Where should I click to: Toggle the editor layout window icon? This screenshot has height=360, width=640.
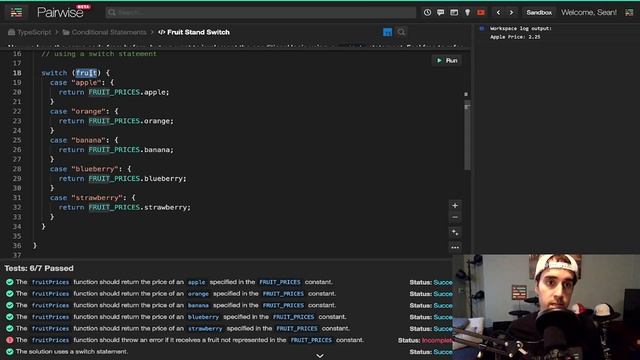point(454,13)
